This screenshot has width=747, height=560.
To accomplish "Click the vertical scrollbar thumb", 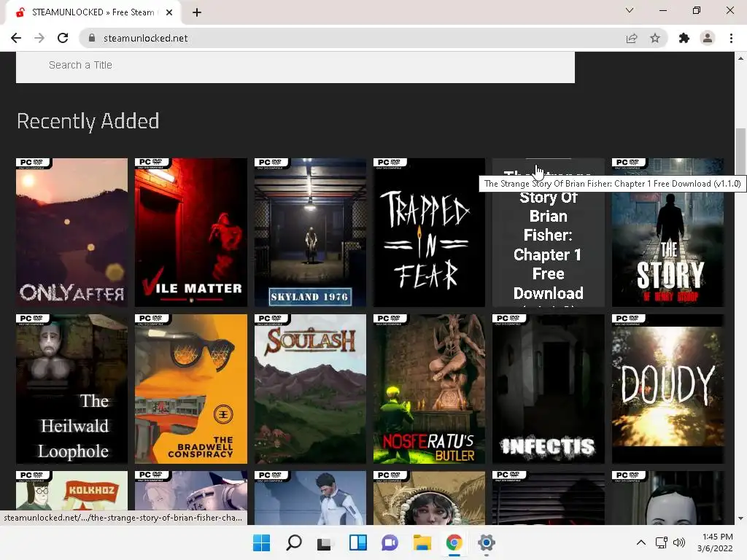I will point(740,152).
